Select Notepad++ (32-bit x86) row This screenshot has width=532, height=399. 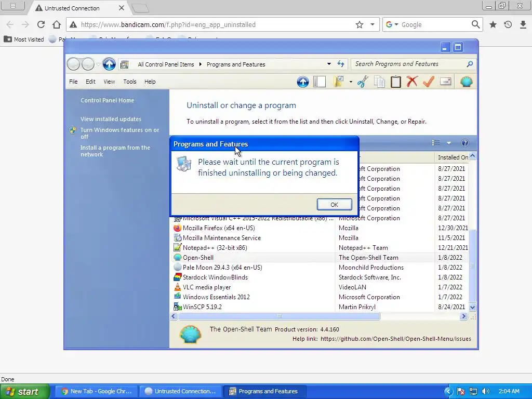coord(321,248)
